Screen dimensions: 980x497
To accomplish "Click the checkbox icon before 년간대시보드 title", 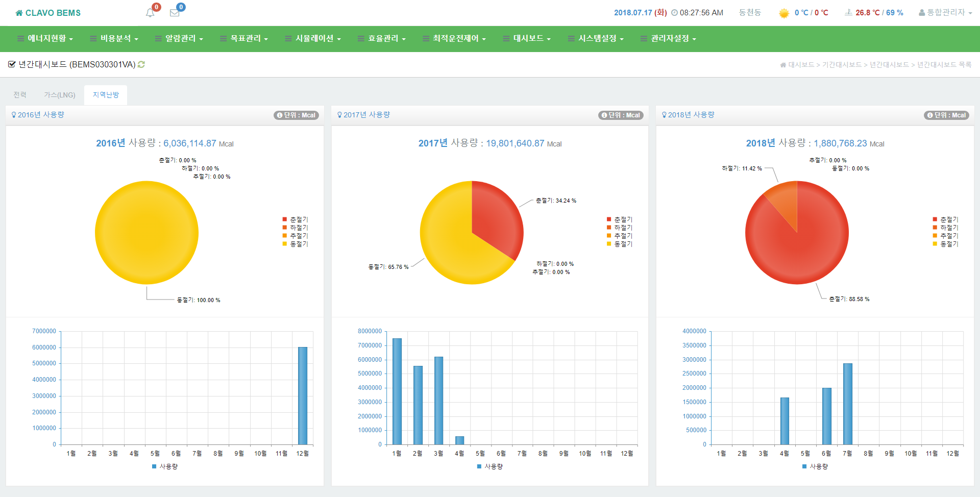I will pos(12,64).
